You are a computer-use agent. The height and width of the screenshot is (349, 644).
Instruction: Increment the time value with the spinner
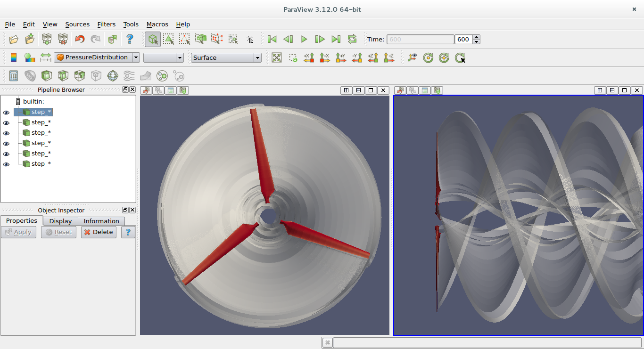coord(476,37)
